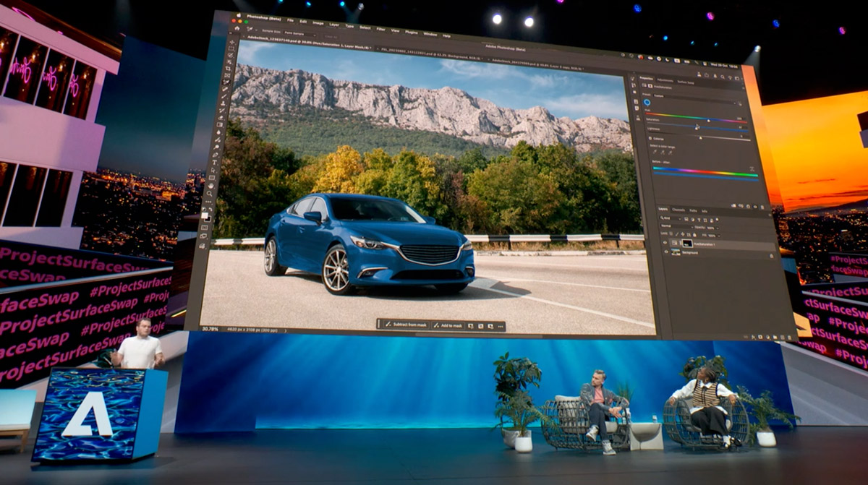Image resolution: width=868 pixels, height=485 pixels.
Task: Select the Gradient tool
Action: point(219,124)
